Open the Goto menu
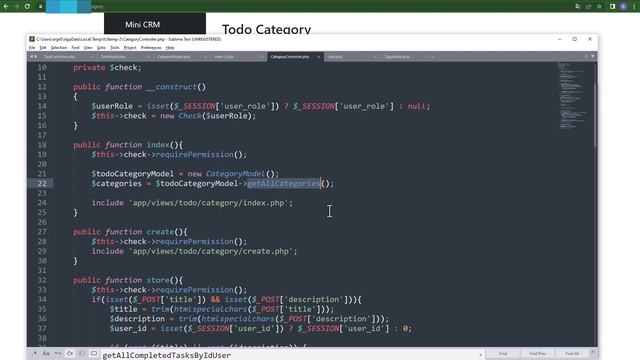 pos(101,48)
